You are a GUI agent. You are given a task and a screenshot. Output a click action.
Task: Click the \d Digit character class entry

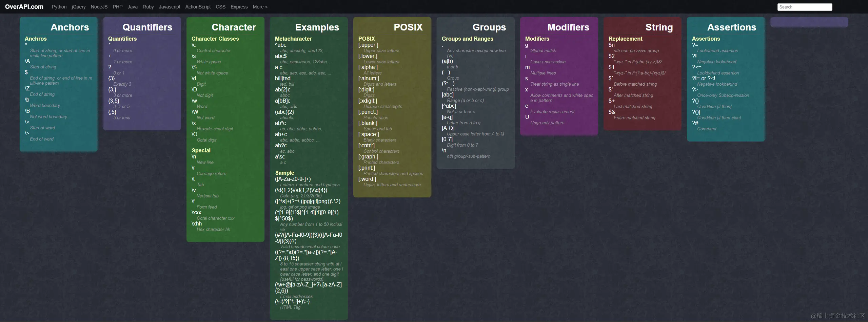194,78
